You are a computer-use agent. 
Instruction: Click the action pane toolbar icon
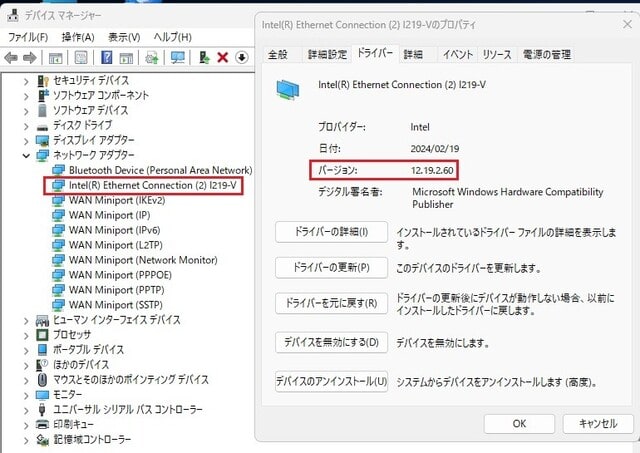126,58
